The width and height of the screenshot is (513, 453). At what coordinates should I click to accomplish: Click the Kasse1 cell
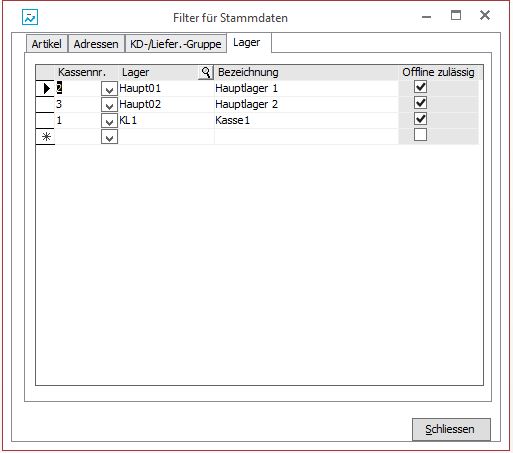pyautogui.click(x=306, y=121)
